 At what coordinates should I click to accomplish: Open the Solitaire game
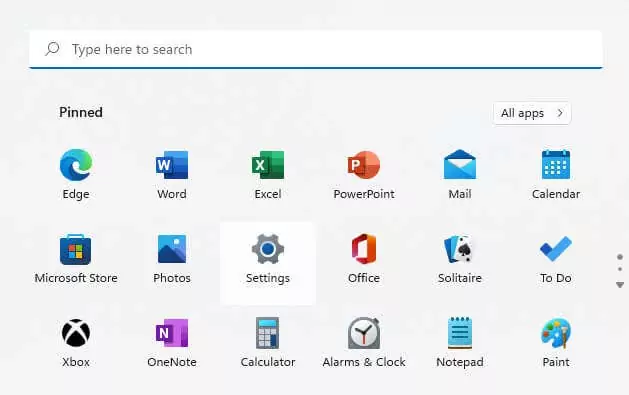click(x=460, y=259)
